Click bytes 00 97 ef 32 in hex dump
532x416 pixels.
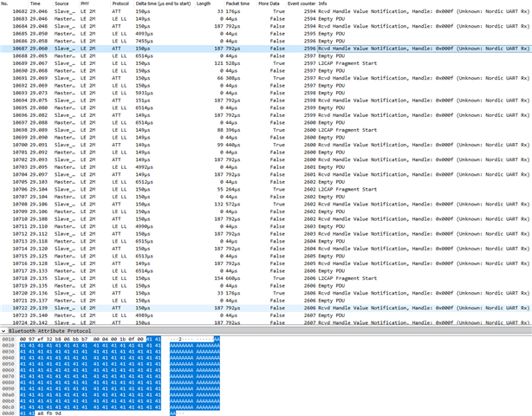(x=36, y=340)
